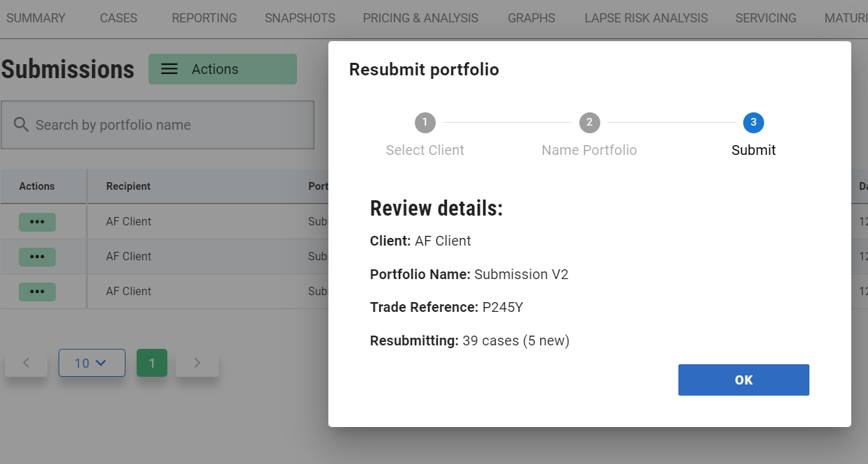The width and height of the screenshot is (868, 464).
Task: Open the Servicing tab
Action: tap(766, 18)
